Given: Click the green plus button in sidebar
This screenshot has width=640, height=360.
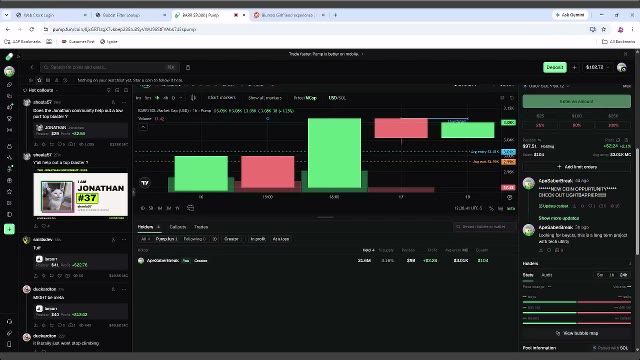Looking at the screenshot, I should pos(9,229).
